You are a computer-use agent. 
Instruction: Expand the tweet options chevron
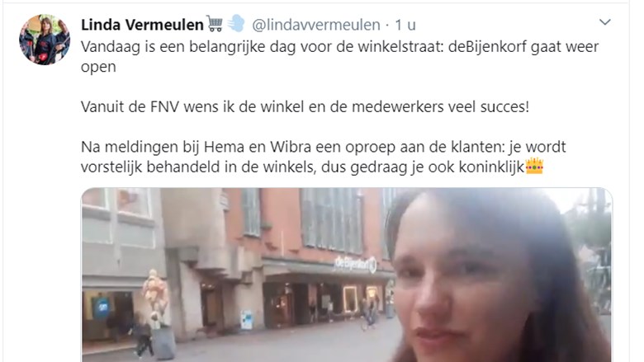point(604,22)
